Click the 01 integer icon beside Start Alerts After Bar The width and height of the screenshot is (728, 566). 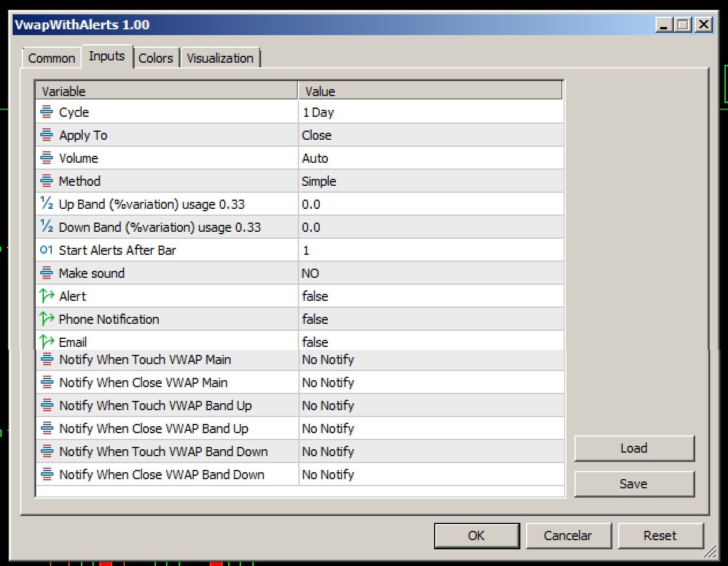[x=48, y=250]
